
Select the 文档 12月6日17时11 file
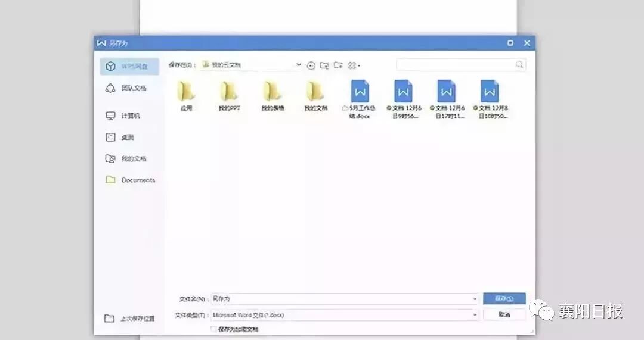pos(447,99)
